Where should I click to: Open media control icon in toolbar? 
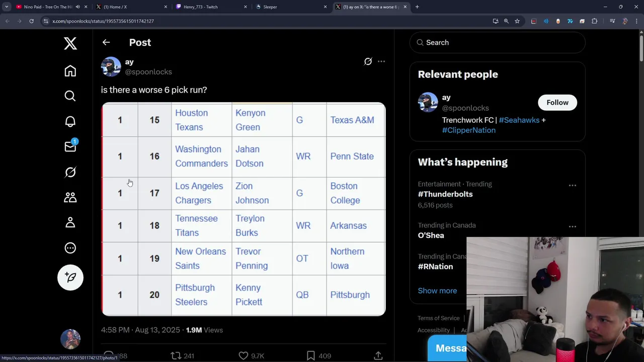coord(612,21)
